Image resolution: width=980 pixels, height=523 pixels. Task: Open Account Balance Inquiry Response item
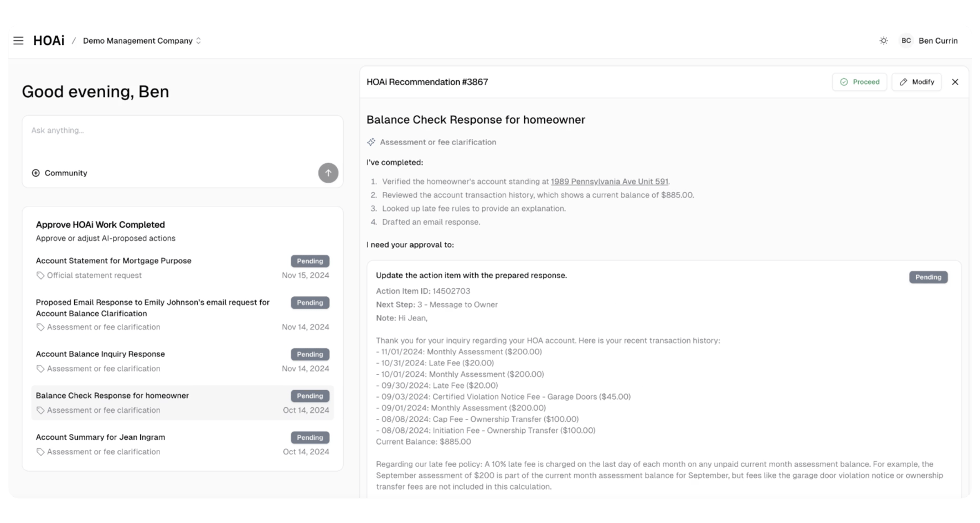click(x=183, y=361)
